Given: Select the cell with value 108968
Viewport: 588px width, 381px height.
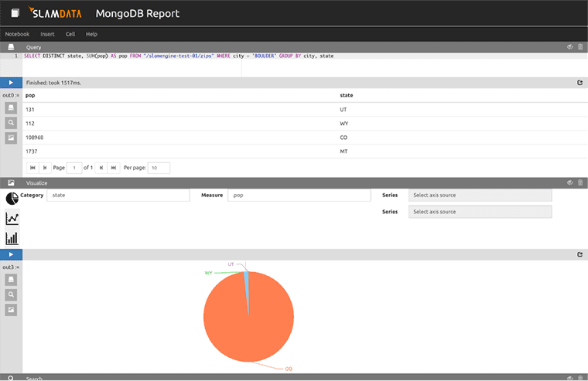Looking at the screenshot, I should point(35,138).
